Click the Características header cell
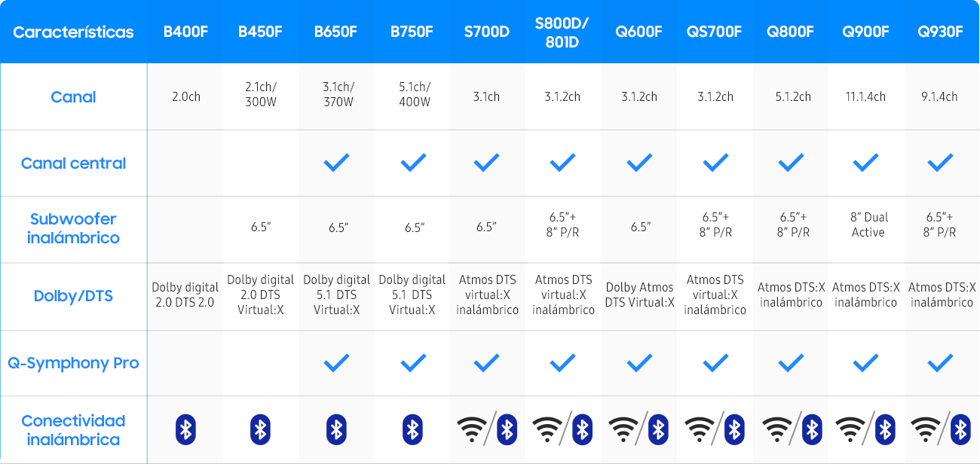 (x=73, y=32)
